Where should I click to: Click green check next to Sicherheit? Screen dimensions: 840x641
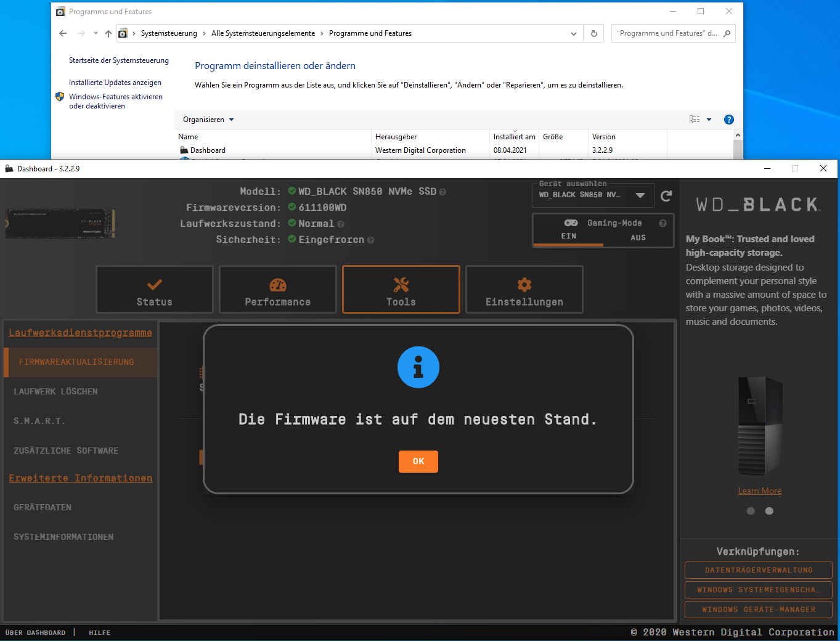(x=292, y=239)
